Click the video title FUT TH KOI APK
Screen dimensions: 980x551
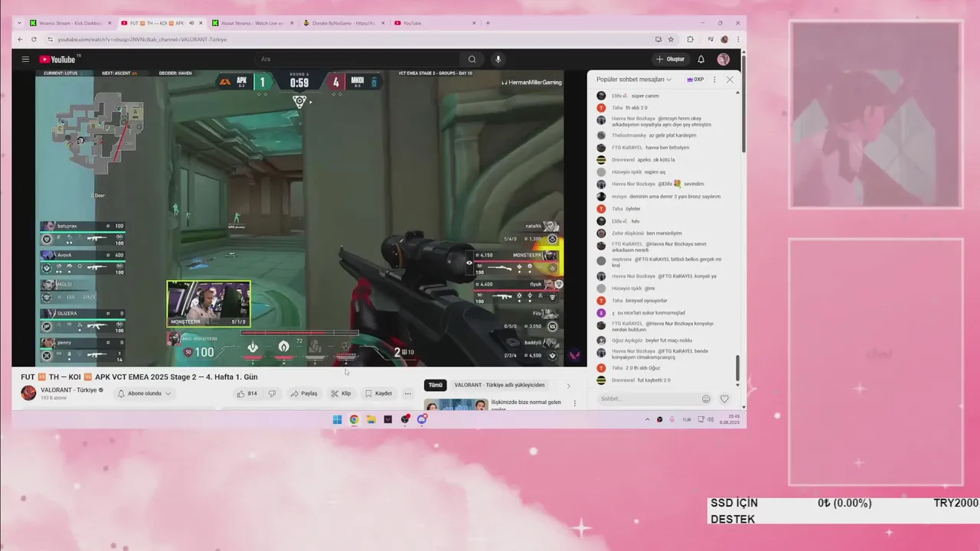pyautogui.click(x=139, y=377)
